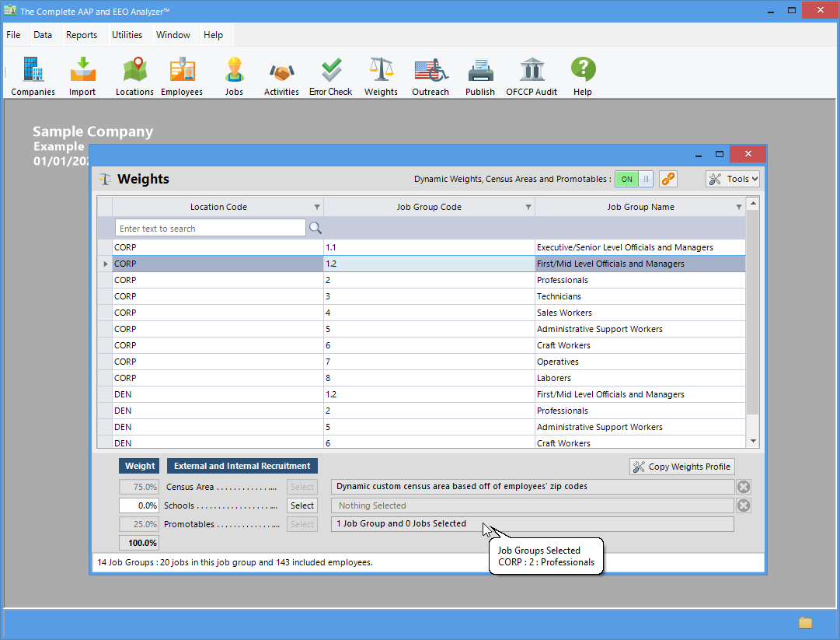Click the folder icon in the bottom status bar

pyautogui.click(x=805, y=622)
